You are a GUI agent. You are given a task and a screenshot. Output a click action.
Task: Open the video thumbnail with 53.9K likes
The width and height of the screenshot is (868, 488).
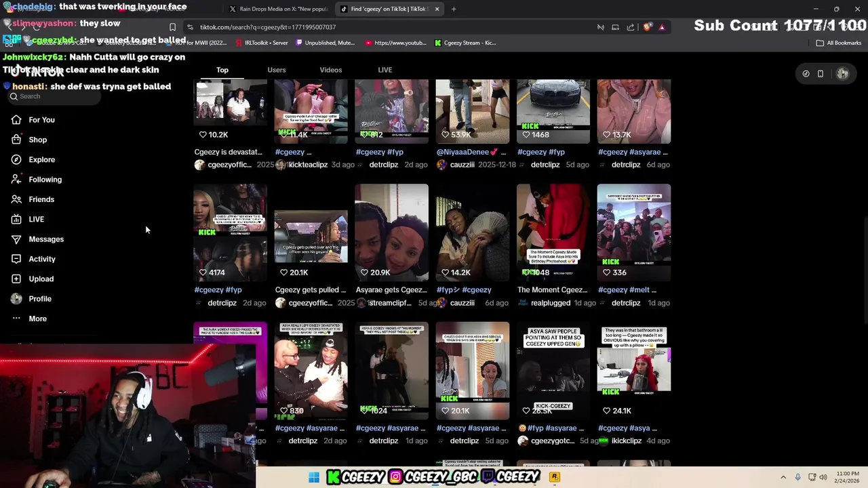[473, 111]
